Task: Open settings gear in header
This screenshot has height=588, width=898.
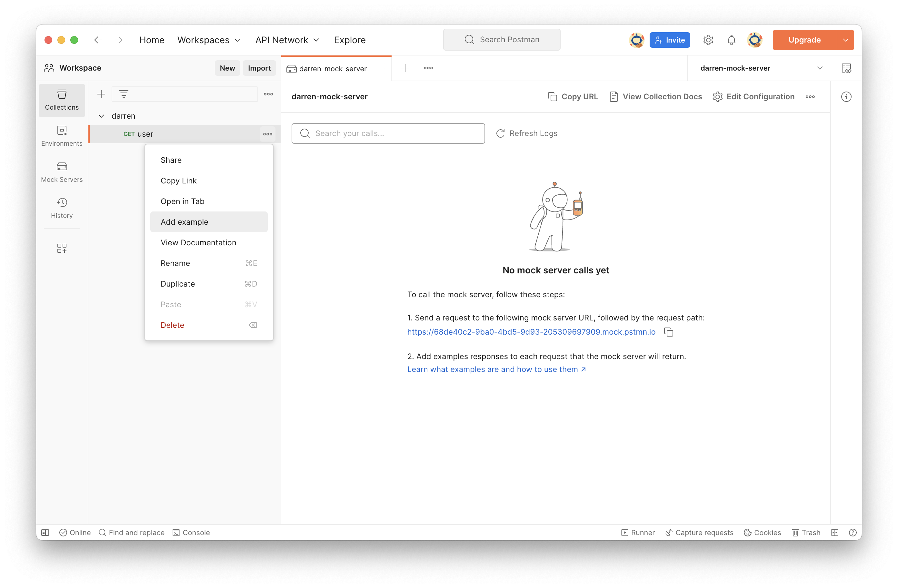Action: coord(708,40)
